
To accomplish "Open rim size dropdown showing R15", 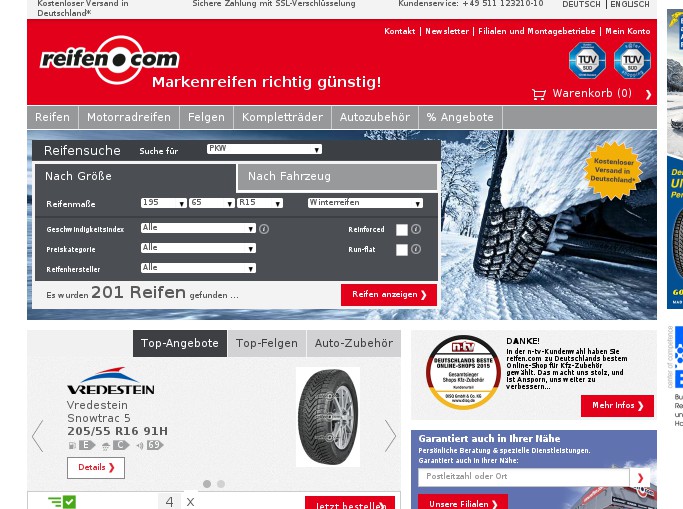I will pyautogui.click(x=260, y=203).
